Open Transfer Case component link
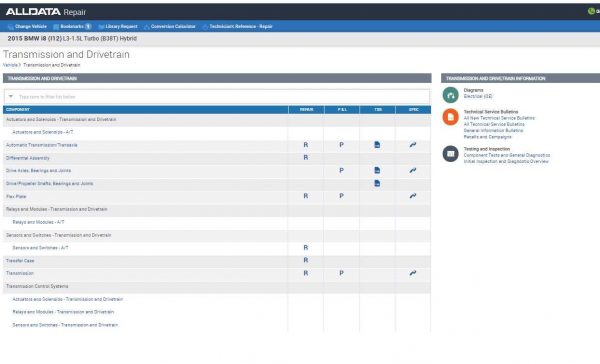The width and height of the screenshot is (600, 364). [20, 261]
